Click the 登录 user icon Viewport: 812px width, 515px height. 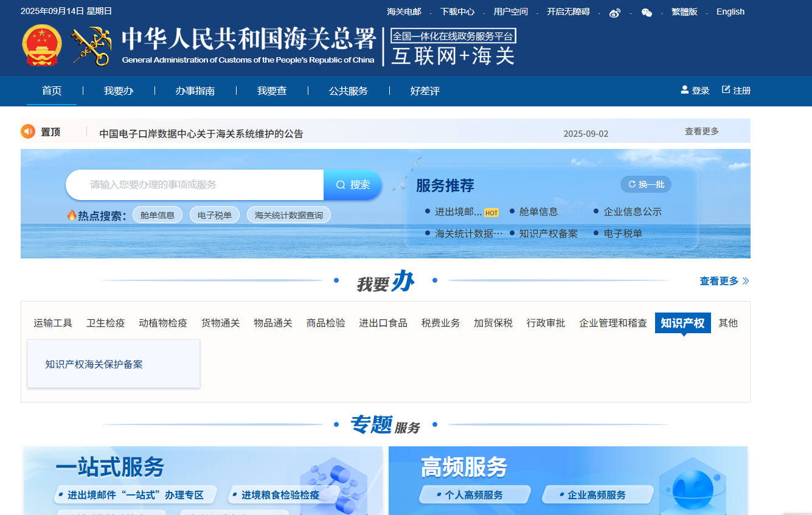pyautogui.click(x=685, y=90)
